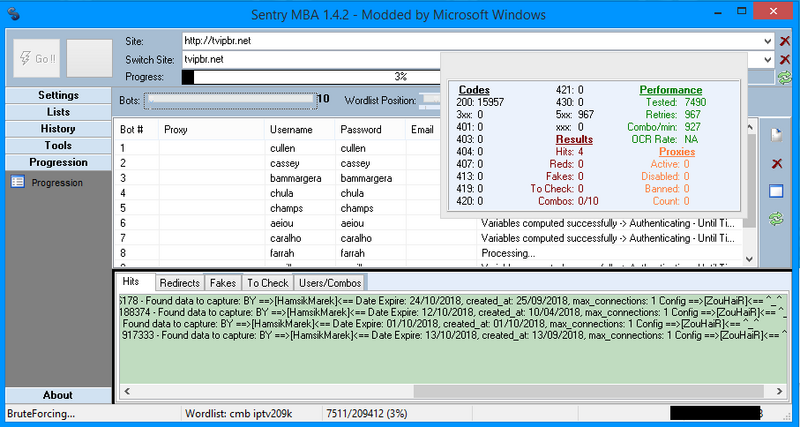Clear the Switch Site field with red X
Image resolution: width=800 pixels, height=427 pixels.
pyautogui.click(x=785, y=60)
